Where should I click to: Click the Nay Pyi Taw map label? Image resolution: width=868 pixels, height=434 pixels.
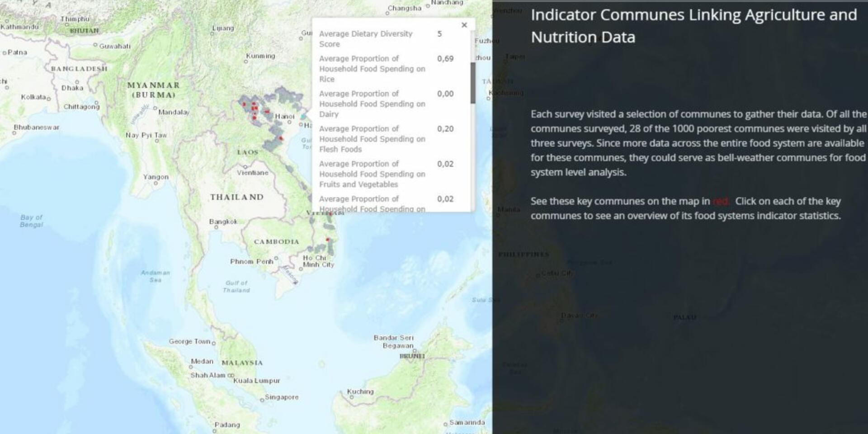point(146,135)
